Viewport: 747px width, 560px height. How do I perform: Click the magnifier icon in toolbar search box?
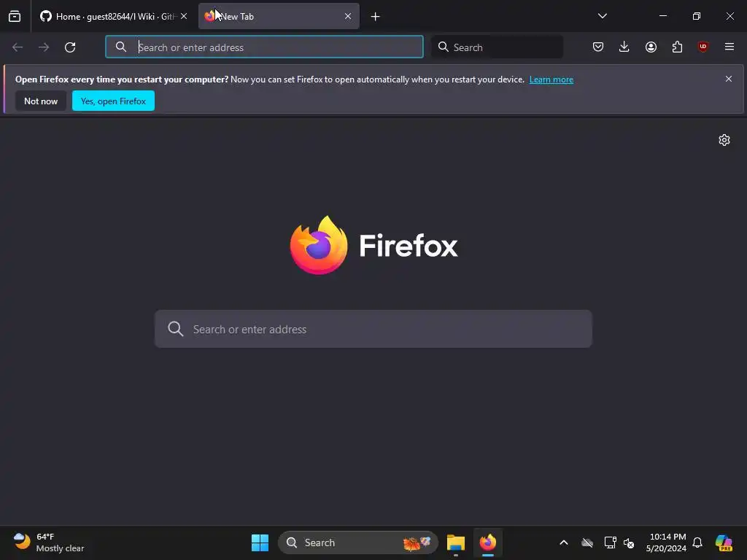(443, 47)
